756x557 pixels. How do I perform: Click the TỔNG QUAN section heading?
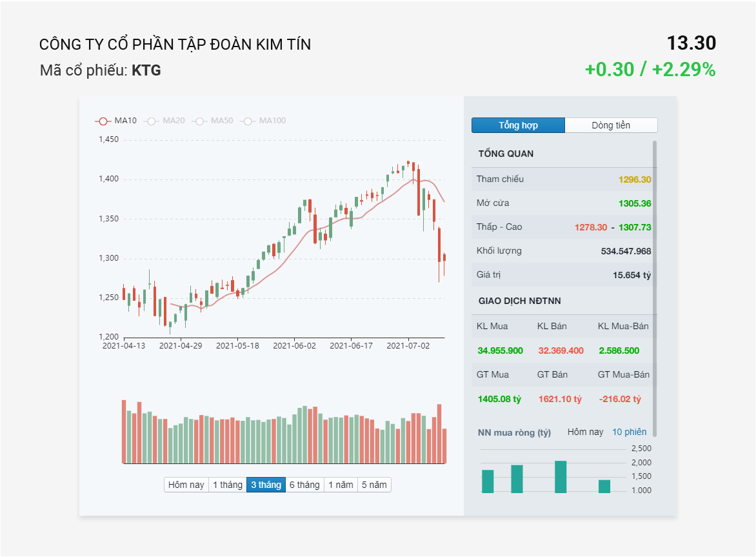point(506,154)
